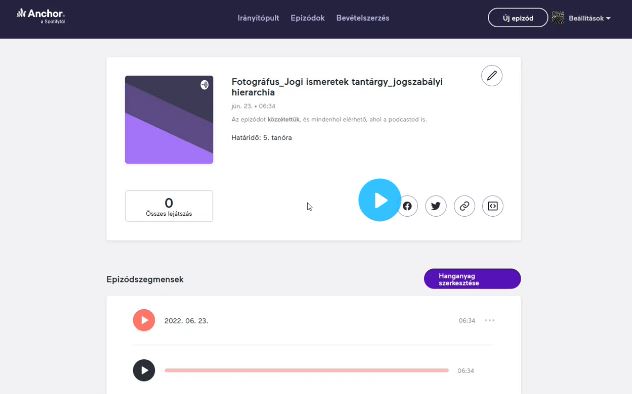Create a new episode with Új epizód
Image resolution: width=632 pixels, height=394 pixels.
(518, 18)
